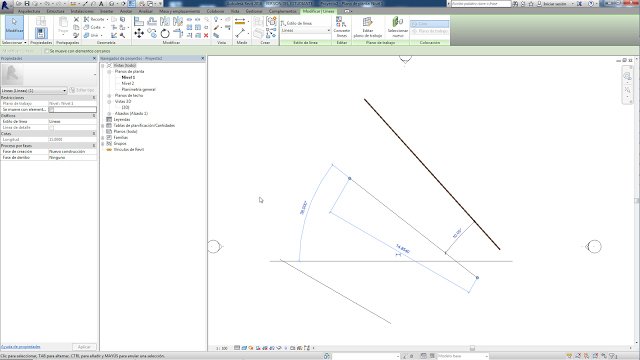Image resolution: width=640 pixels, height=360 pixels.
Task: Select Nivel 2 in the project browser
Action: point(128,83)
